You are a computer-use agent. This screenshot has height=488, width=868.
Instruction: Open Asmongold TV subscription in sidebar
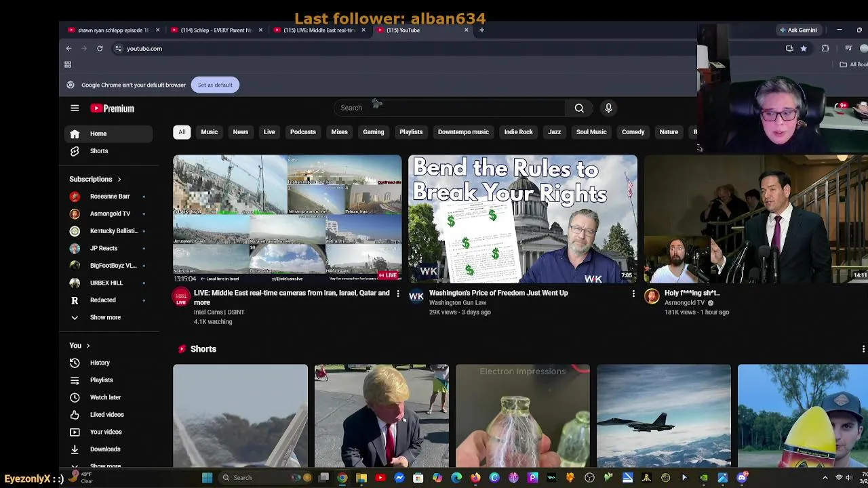[108, 213]
